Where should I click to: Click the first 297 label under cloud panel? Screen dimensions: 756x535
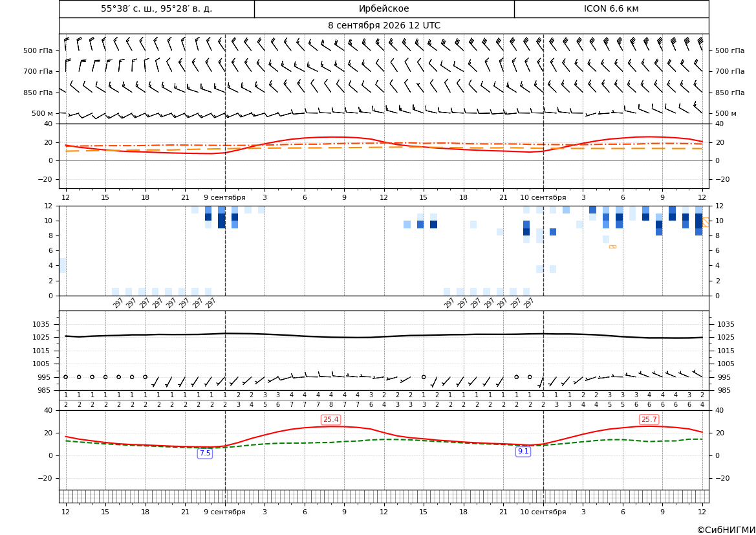[x=118, y=303]
